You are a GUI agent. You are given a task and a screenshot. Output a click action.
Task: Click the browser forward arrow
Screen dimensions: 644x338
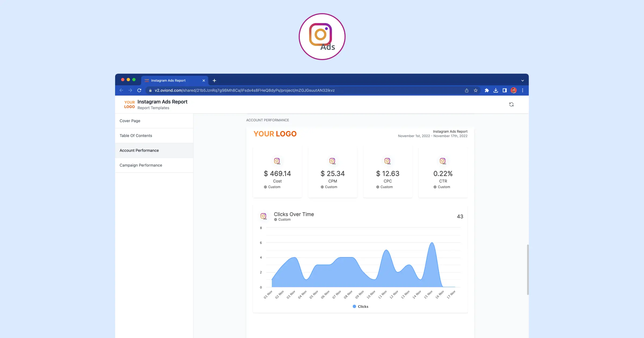pyautogui.click(x=130, y=90)
